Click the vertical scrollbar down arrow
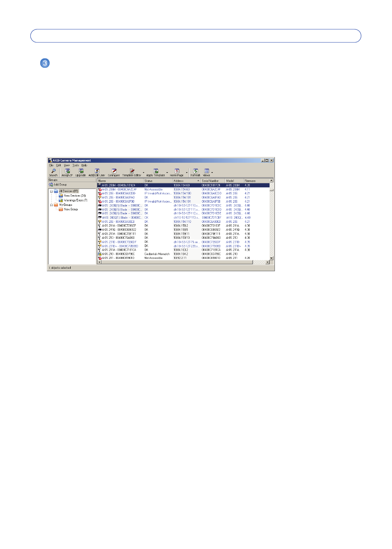This screenshot has width=392, height=549. coord(272,258)
